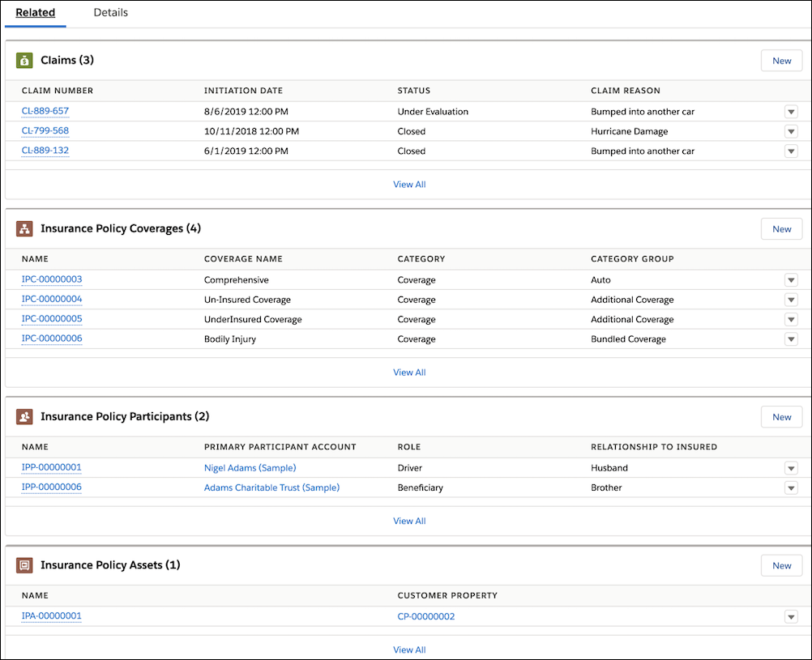The height and width of the screenshot is (660, 812).
Task: Open claim CL-889-657
Action: click(45, 111)
